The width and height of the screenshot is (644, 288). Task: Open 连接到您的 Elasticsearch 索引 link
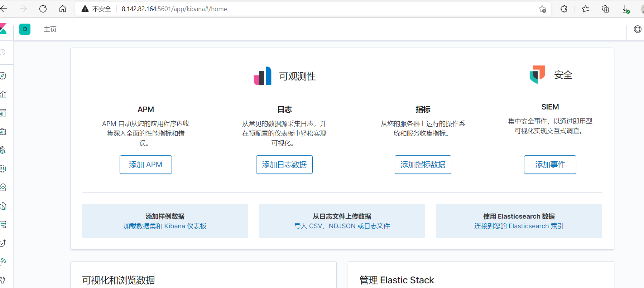tap(519, 226)
